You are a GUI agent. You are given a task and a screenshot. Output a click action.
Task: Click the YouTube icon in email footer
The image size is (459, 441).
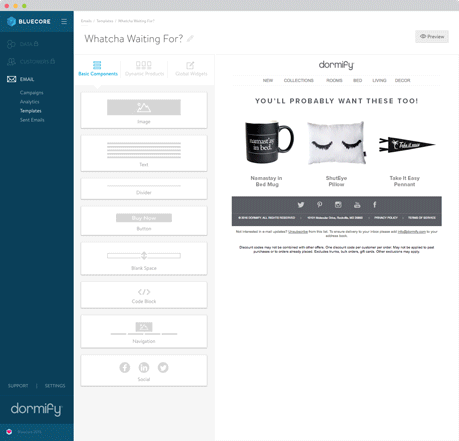(x=357, y=205)
